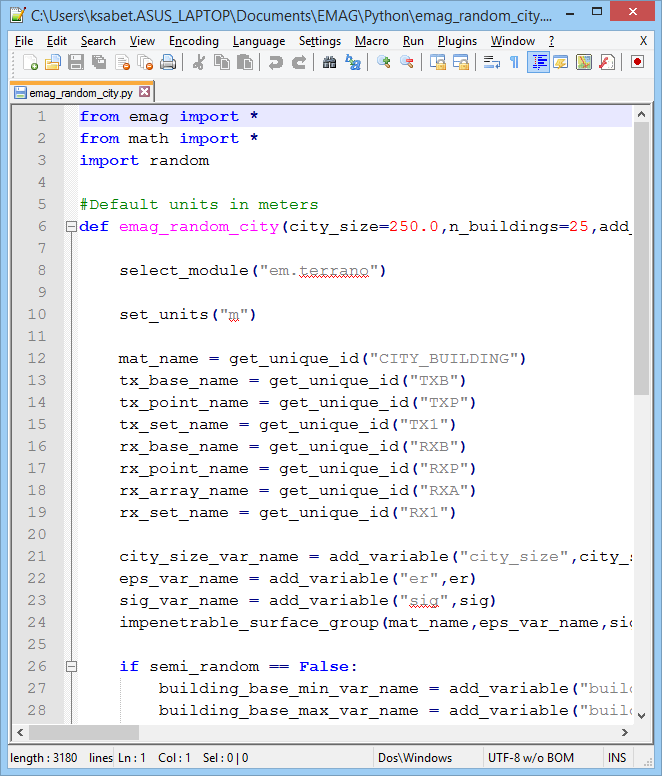Click the Cut scissors icon

coord(198,62)
